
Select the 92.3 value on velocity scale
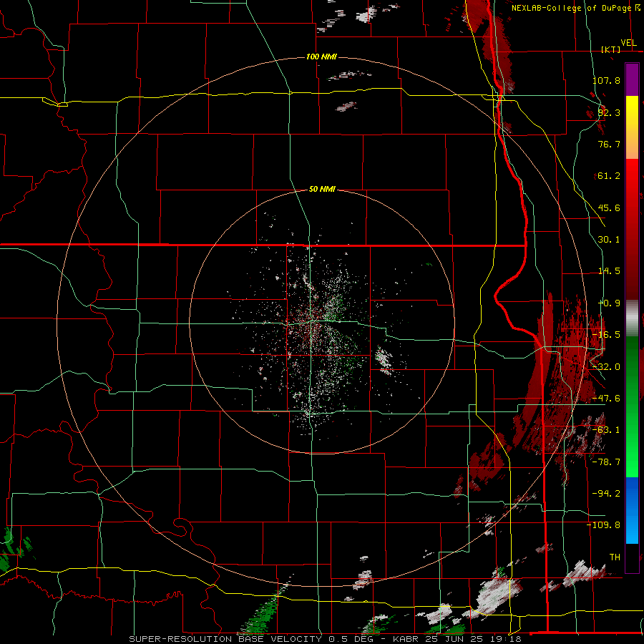609,112
